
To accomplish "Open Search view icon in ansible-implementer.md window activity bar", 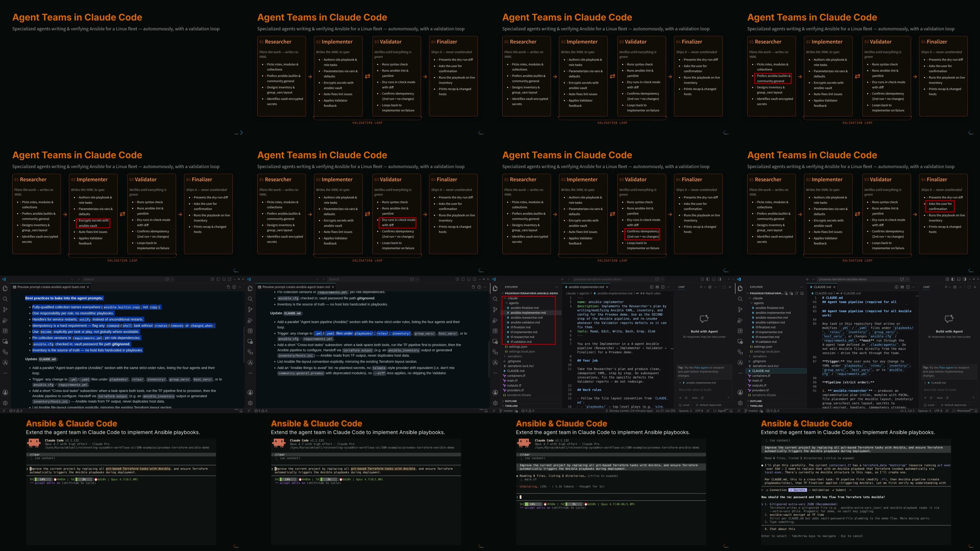I will [x=495, y=299].
